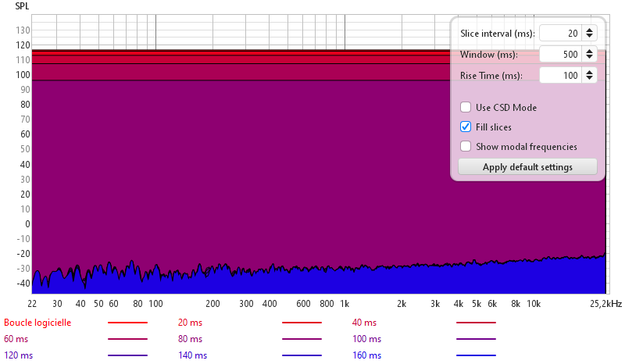625x364 pixels.
Task: Click the 160 ms blue legend line
Action: (476, 355)
